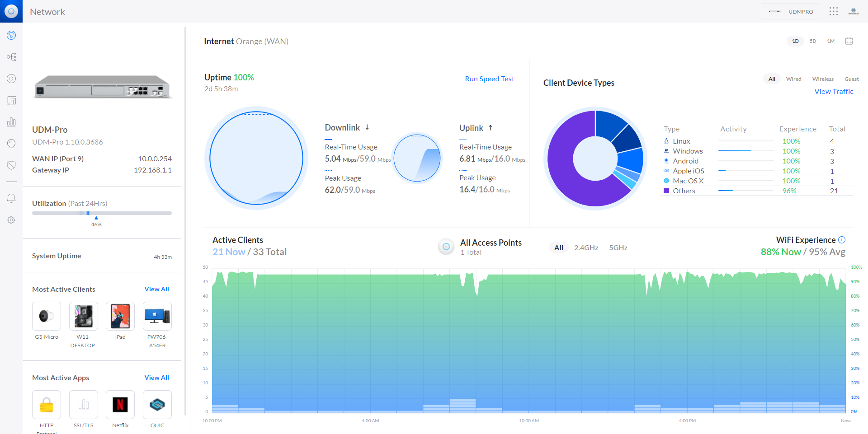Open the custom date range calendar picker
The width and height of the screenshot is (868, 434).
point(849,41)
